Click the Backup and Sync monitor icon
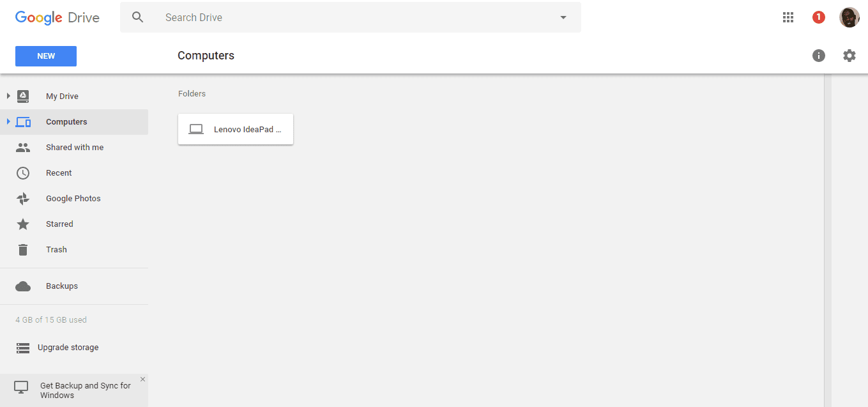Image resolution: width=868 pixels, height=407 pixels. (x=21, y=387)
